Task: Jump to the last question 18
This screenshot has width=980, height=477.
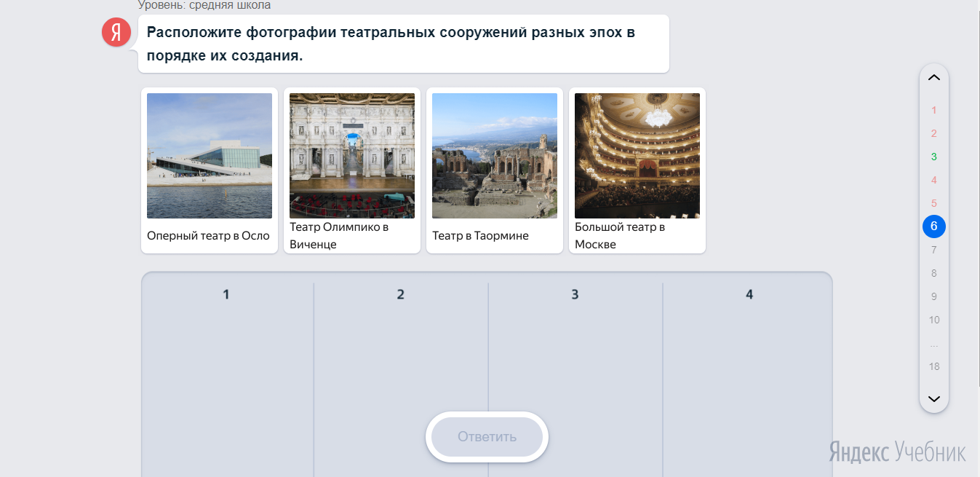Action: pos(934,367)
